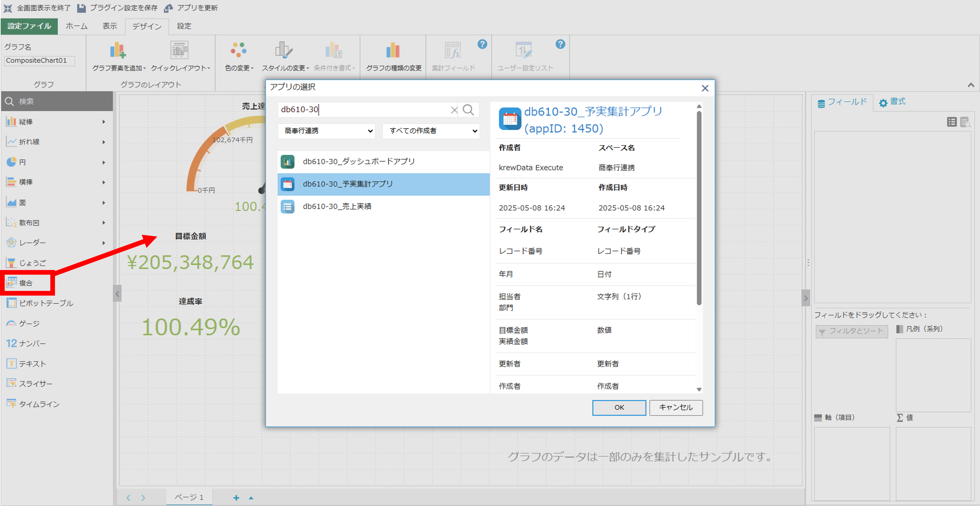Click the help icon beside ユーザー設定リスト

[560, 44]
